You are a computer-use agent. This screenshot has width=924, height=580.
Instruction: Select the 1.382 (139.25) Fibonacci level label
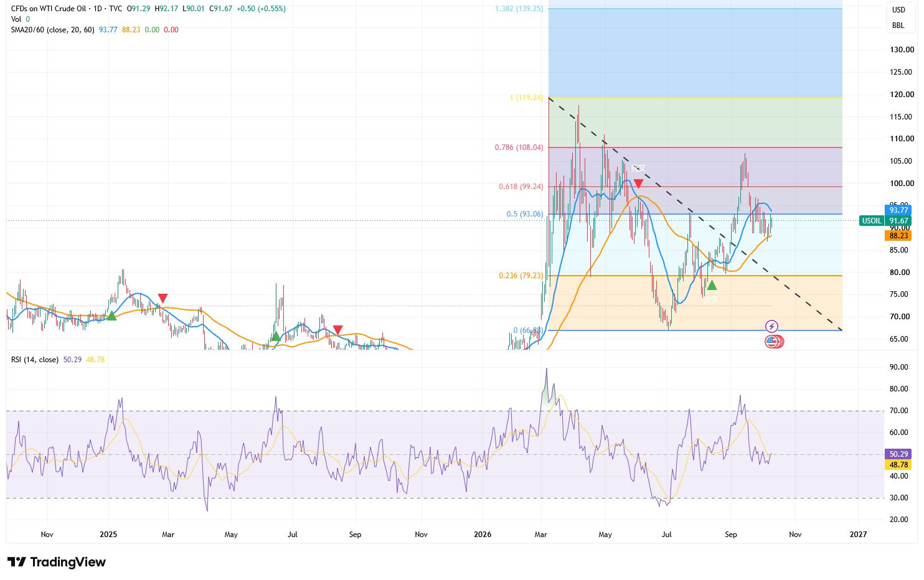coord(519,9)
